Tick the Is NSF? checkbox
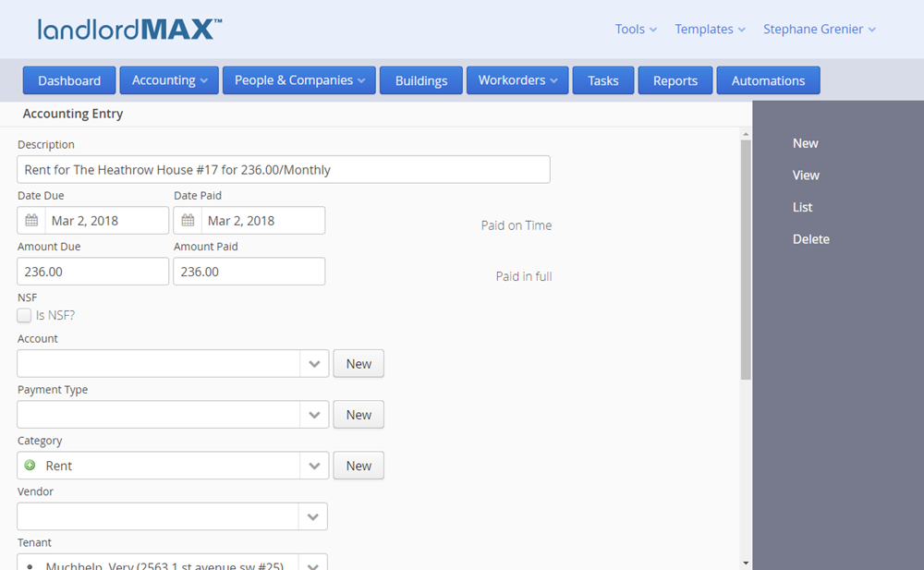Viewport: 924px width, 570px height. coord(24,315)
